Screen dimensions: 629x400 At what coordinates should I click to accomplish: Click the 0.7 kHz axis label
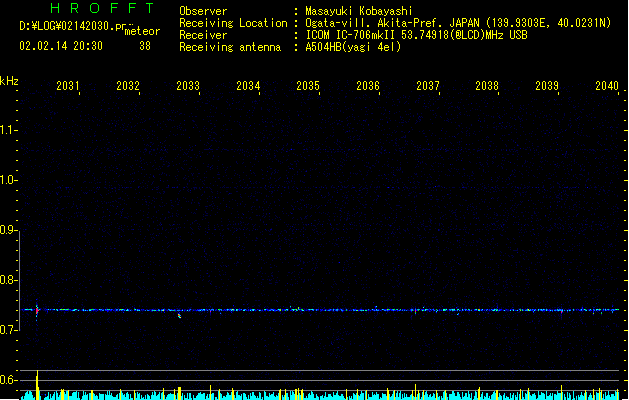pos(8,330)
